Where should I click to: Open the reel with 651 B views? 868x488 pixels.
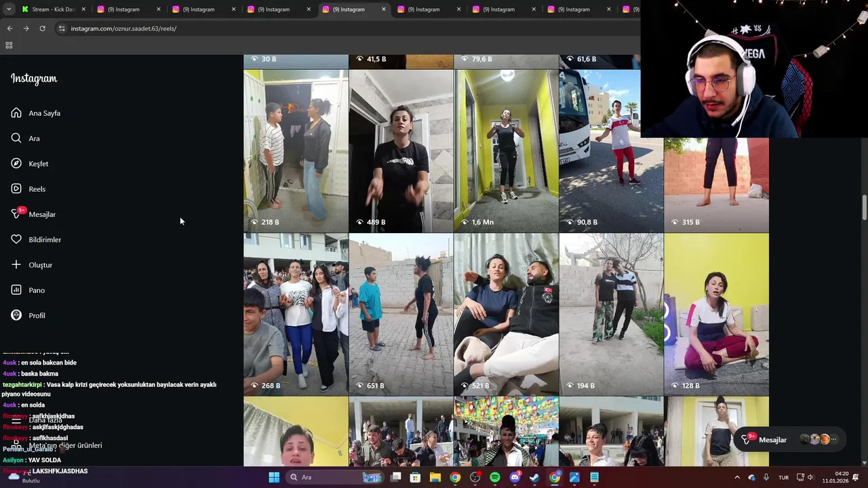[x=401, y=314]
